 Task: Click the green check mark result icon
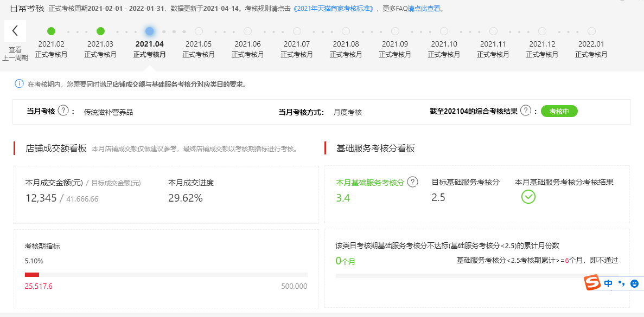(x=528, y=197)
